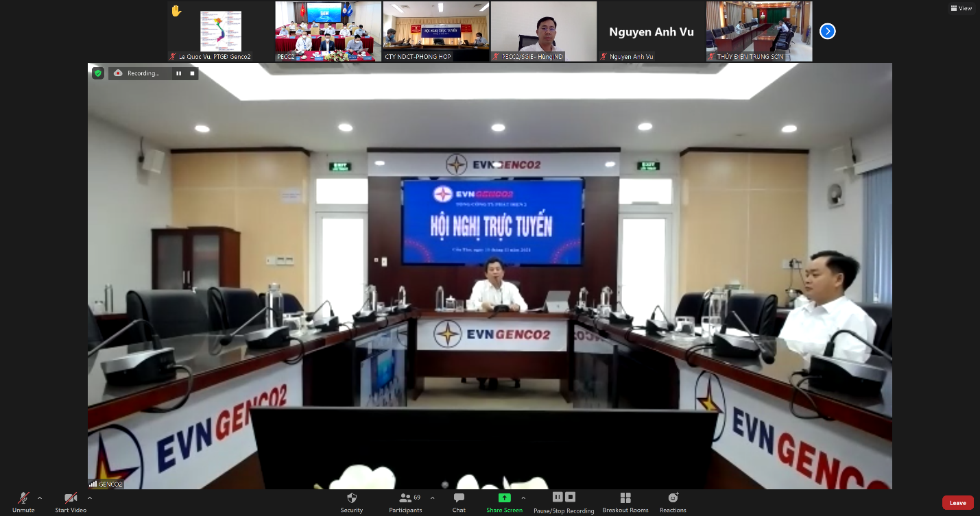Show next page of participant thumbnails

828,31
